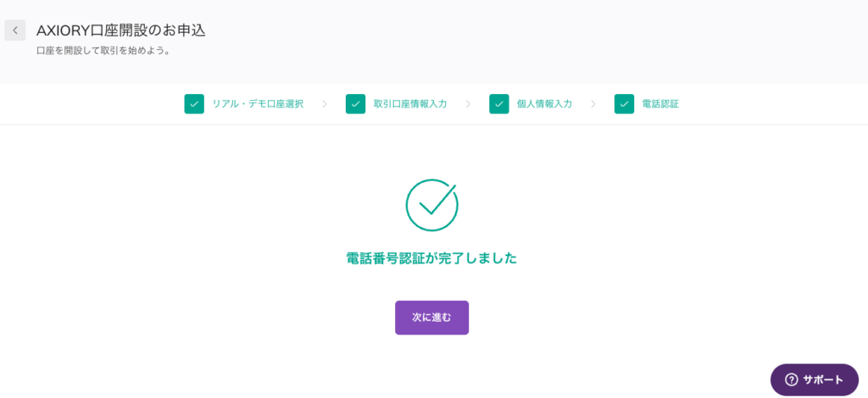Click the 電話番号認証が完了しました message
Viewport: 868px width, 398px height.
(431, 258)
